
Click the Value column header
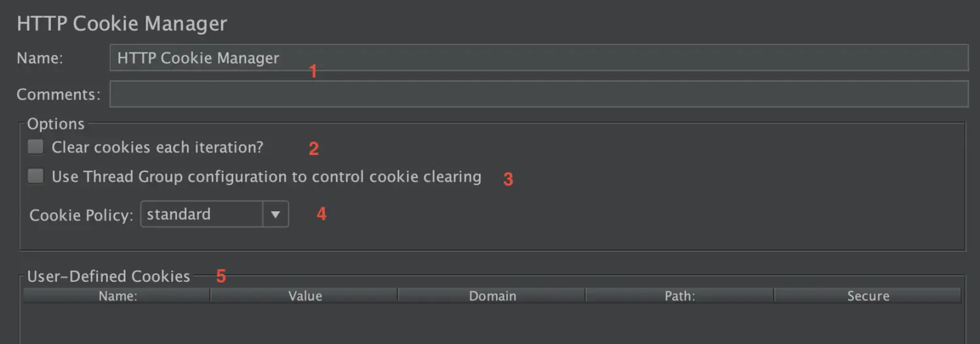(x=304, y=296)
